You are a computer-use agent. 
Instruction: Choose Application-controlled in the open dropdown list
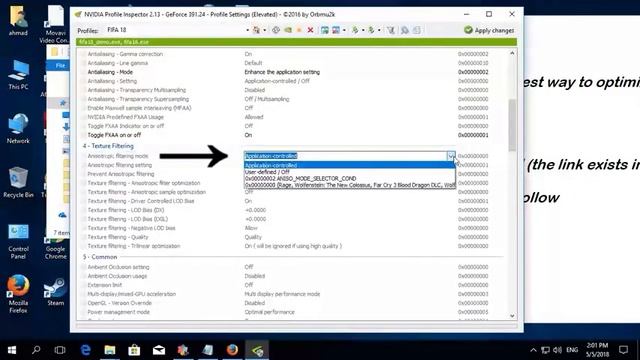click(x=349, y=165)
